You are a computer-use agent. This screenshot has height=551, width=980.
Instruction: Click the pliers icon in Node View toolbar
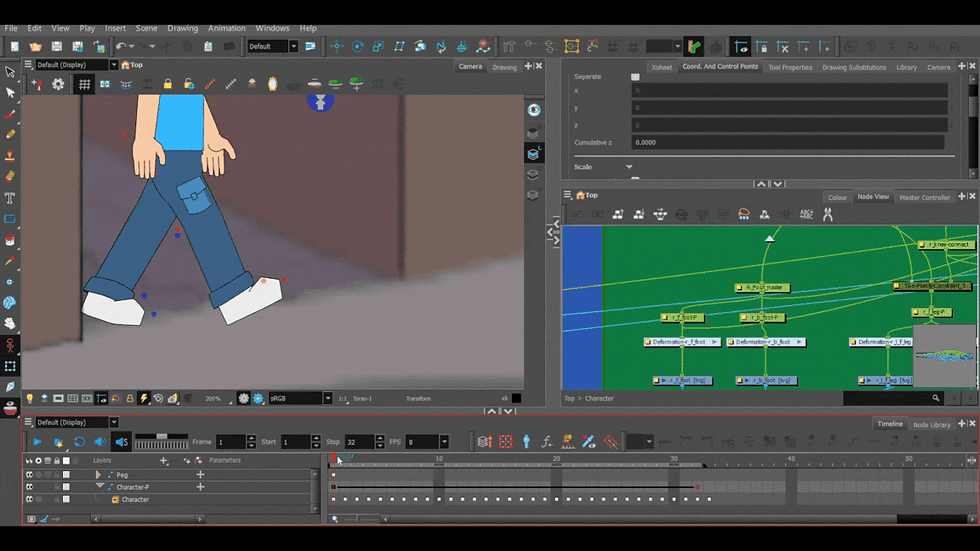coord(828,215)
